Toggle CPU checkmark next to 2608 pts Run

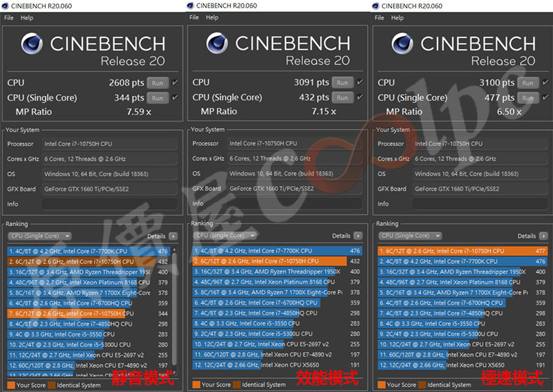pos(175,82)
